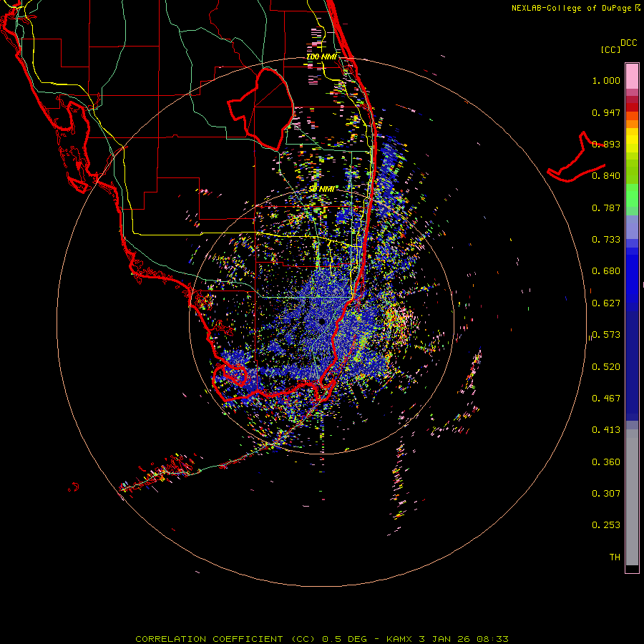Screen dimensions: 644x644
Task: Pick the bright green color bar segment
Action: pyautogui.click(x=632, y=195)
